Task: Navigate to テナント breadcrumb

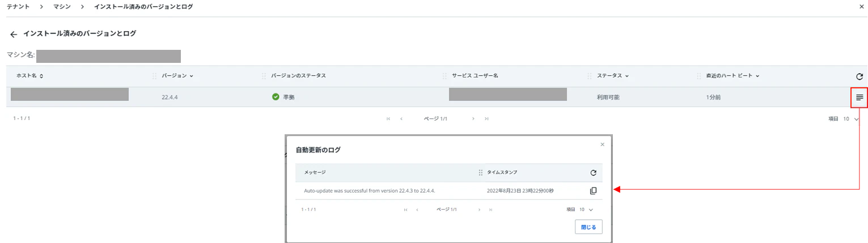Action: [x=18, y=6]
